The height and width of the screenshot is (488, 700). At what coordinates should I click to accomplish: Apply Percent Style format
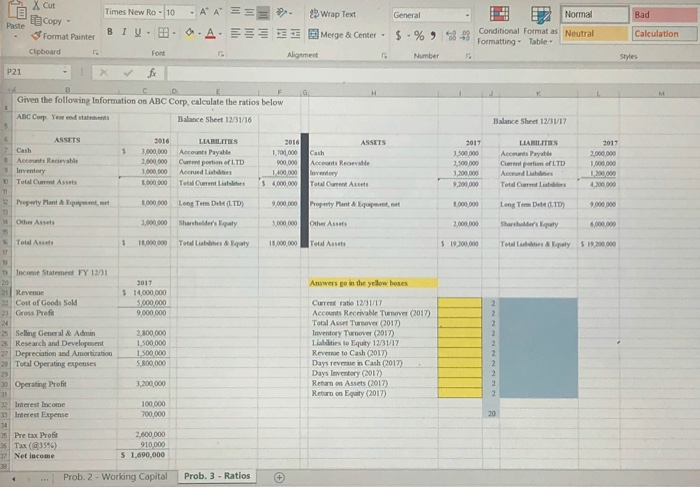pos(419,35)
